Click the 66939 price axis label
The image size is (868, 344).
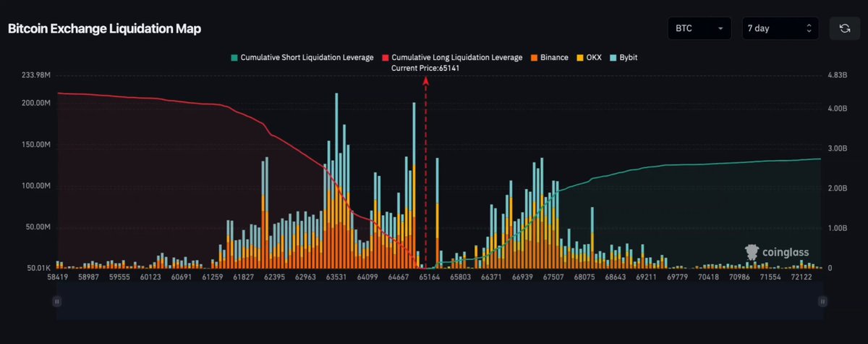pos(522,277)
